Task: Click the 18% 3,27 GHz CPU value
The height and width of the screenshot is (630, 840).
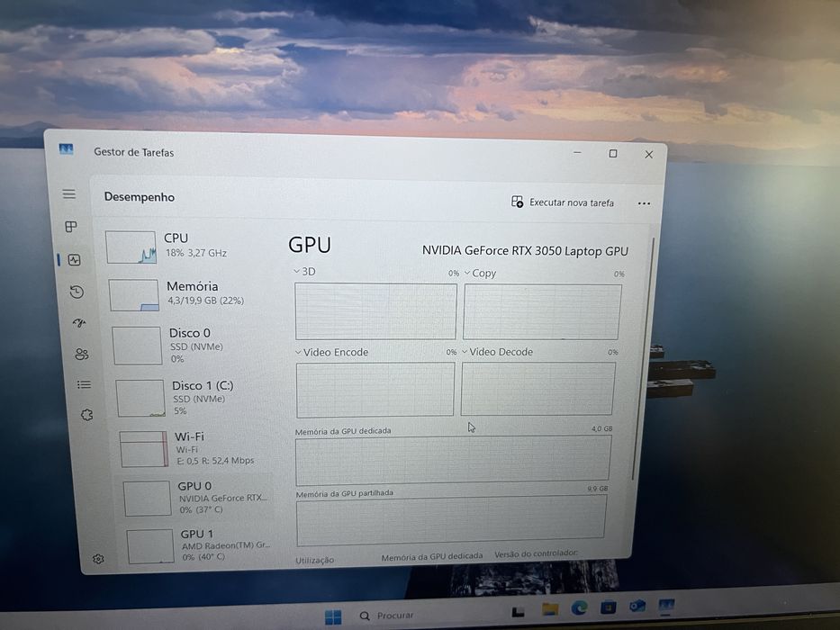Action: (196, 253)
